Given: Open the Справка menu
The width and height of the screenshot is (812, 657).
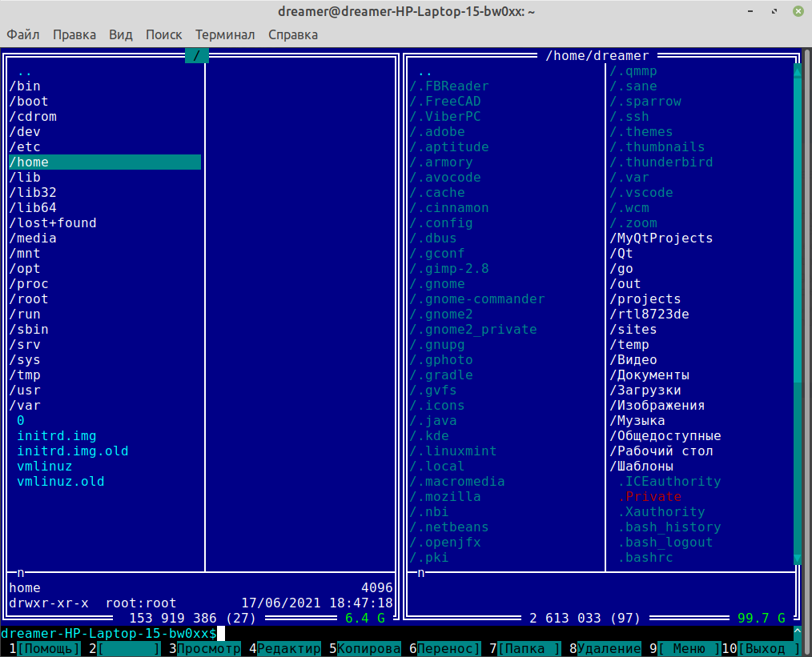Looking at the screenshot, I should 293,34.
